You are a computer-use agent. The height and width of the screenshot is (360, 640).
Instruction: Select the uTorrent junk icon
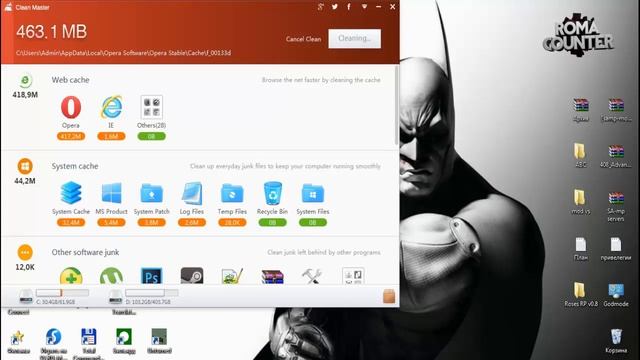click(111, 276)
